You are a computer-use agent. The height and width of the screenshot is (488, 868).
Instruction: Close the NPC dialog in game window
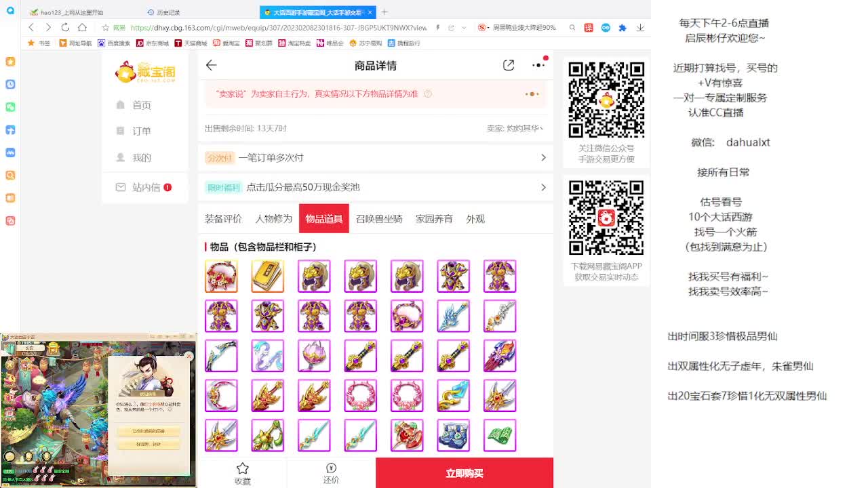[x=189, y=355]
